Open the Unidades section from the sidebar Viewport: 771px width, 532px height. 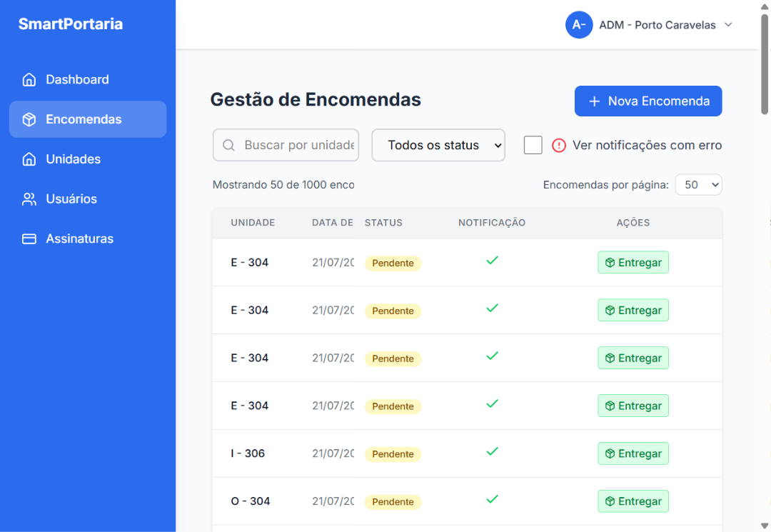tap(74, 159)
